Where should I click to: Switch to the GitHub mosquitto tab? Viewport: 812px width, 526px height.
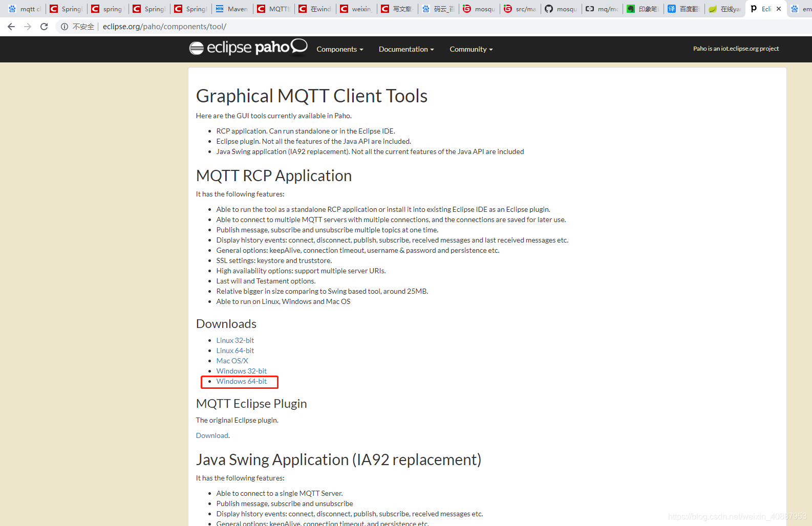point(561,9)
